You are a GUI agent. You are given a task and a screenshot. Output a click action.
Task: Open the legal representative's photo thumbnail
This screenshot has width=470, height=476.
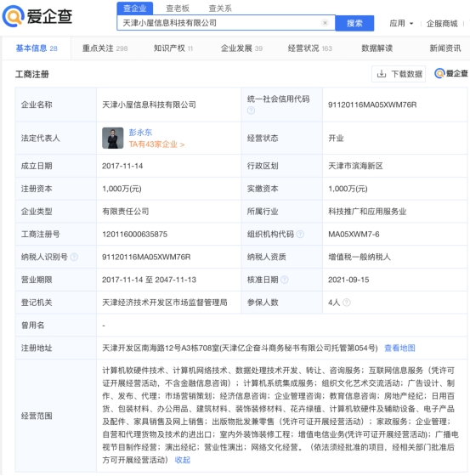click(113, 138)
